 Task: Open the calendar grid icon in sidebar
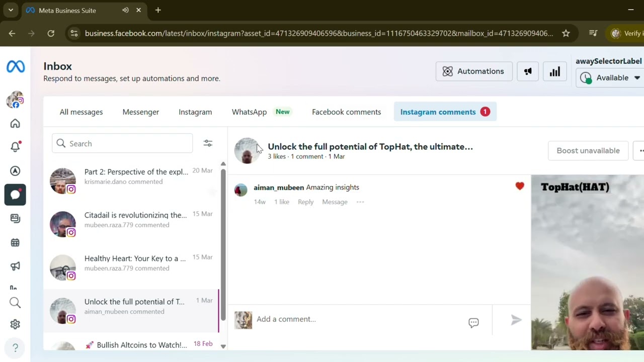point(15,242)
